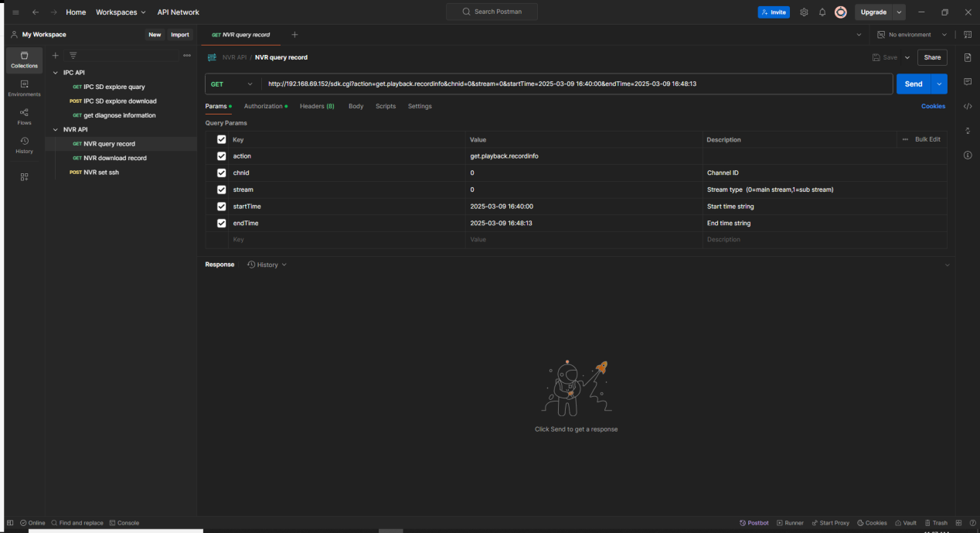Open the notifications bell

tap(822, 12)
